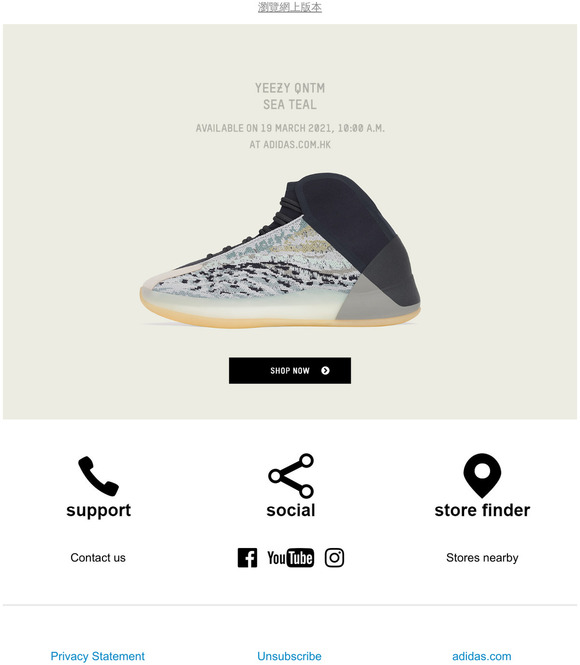Screen dimensions: 580x665
Task: Click the 'support' heading text
Action: coord(98,510)
